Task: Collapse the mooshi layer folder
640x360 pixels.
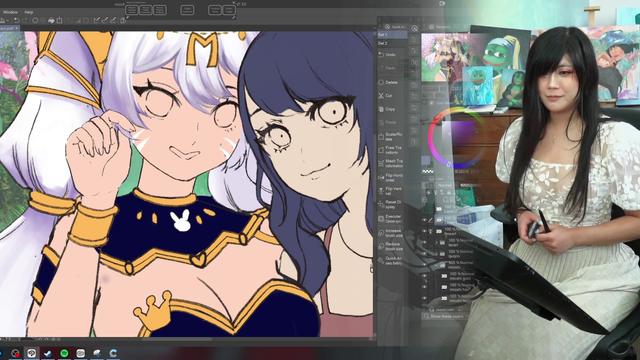Action: coord(436,265)
